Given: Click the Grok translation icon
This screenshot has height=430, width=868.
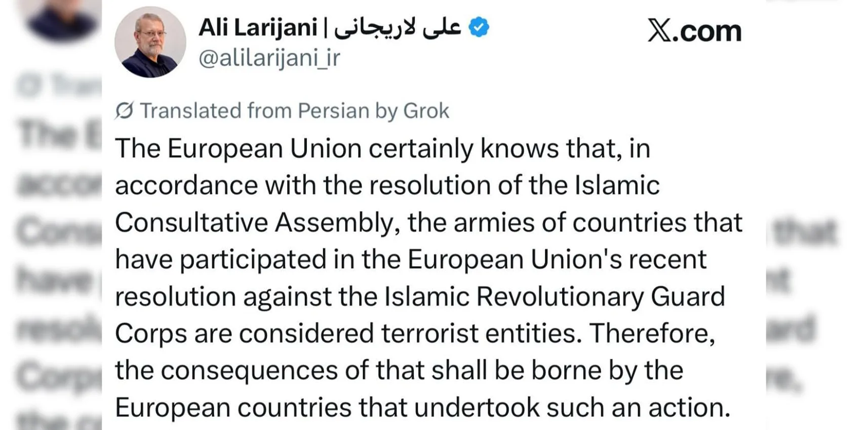Looking at the screenshot, I should pos(124,110).
